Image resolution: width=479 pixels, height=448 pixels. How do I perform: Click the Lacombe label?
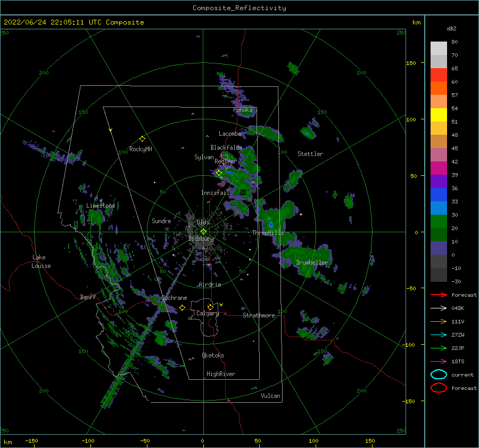coord(230,134)
